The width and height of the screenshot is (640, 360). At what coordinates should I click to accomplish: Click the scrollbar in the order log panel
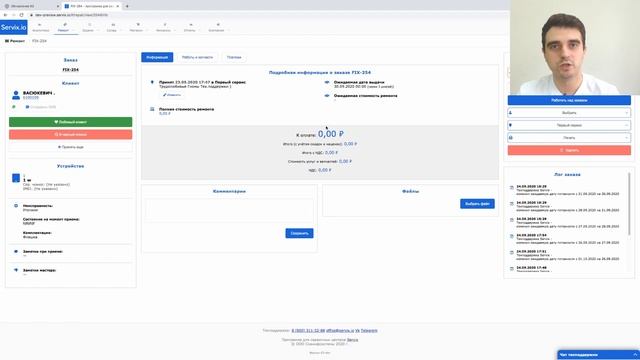pos(629,204)
